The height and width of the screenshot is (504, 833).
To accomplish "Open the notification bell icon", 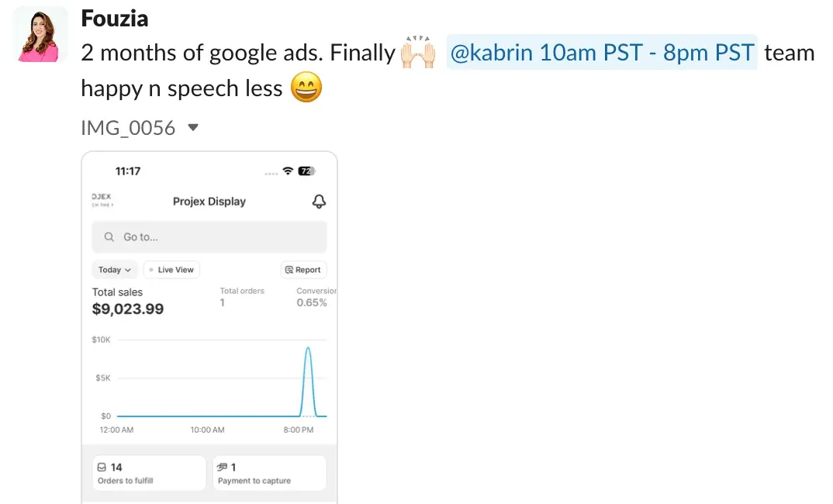I will (319, 202).
